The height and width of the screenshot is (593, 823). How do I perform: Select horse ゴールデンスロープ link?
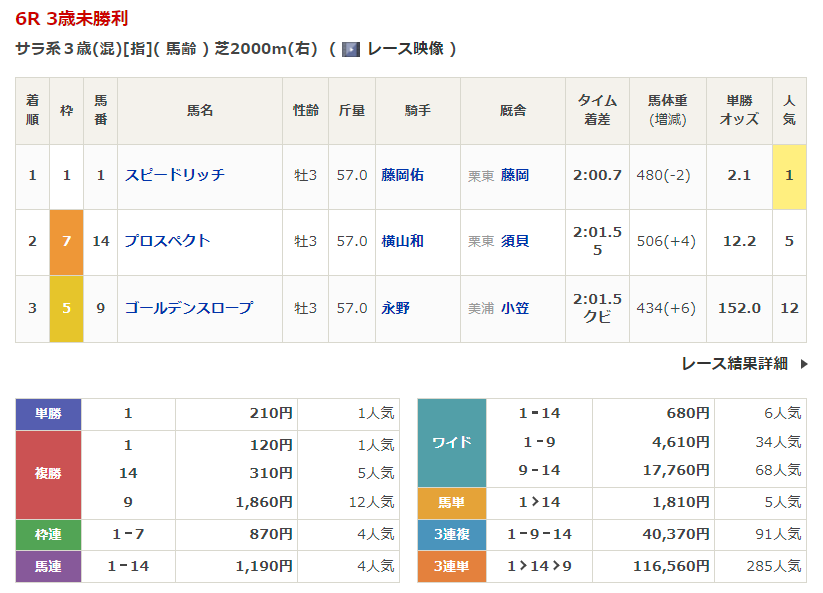coord(189,308)
